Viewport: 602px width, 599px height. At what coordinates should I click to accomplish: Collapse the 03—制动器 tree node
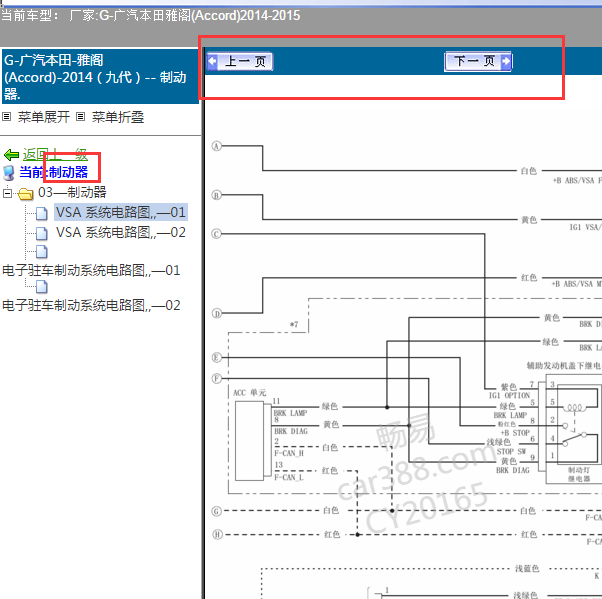point(7,192)
